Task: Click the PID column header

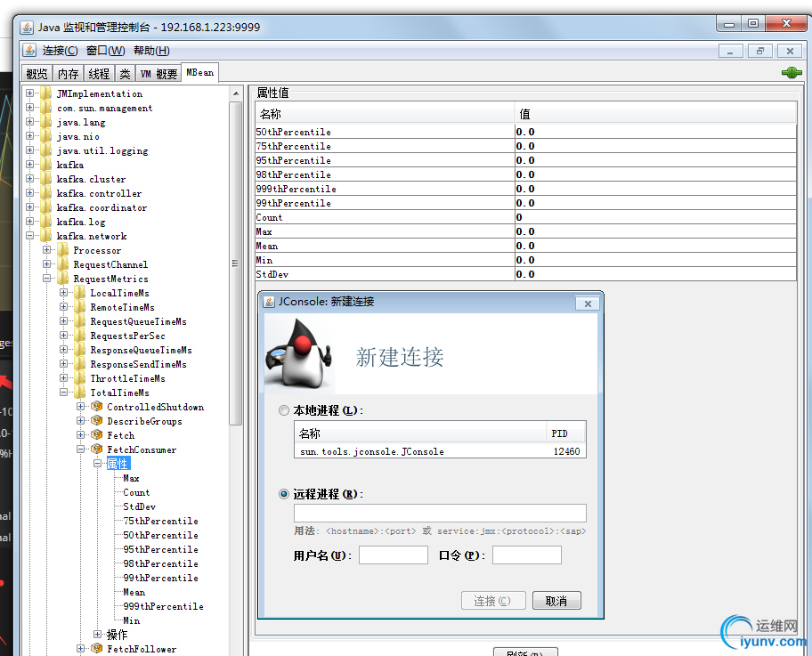Action: [565, 433]
